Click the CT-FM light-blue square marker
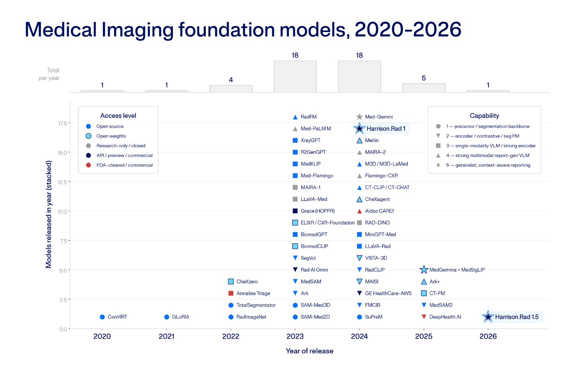588x368 pixels. coord(424,293)
